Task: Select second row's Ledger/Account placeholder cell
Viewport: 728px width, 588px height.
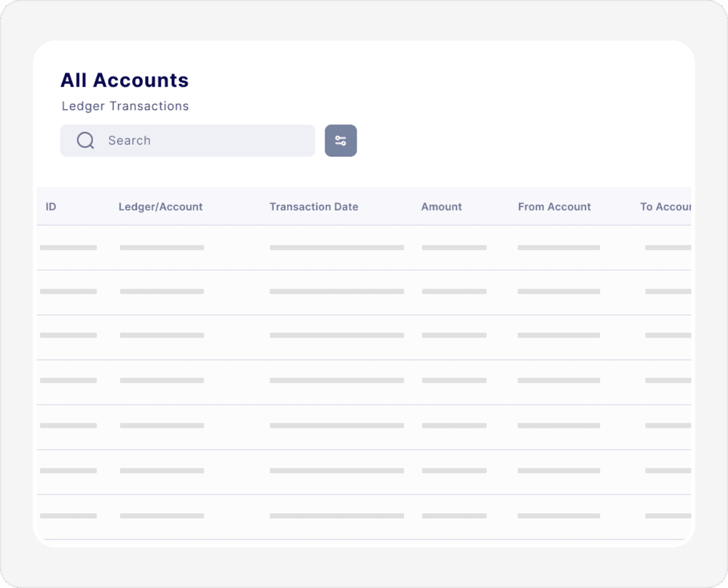Action: point(162,292)
